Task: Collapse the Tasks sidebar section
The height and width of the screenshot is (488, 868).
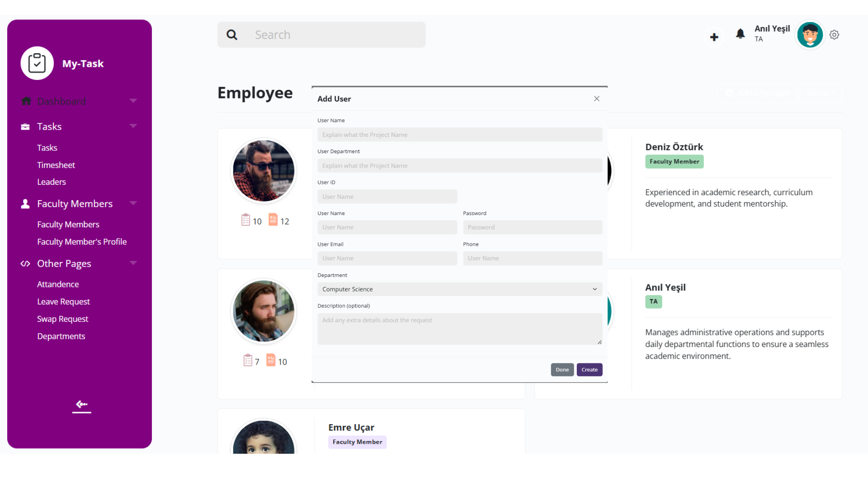Action: 133,126
